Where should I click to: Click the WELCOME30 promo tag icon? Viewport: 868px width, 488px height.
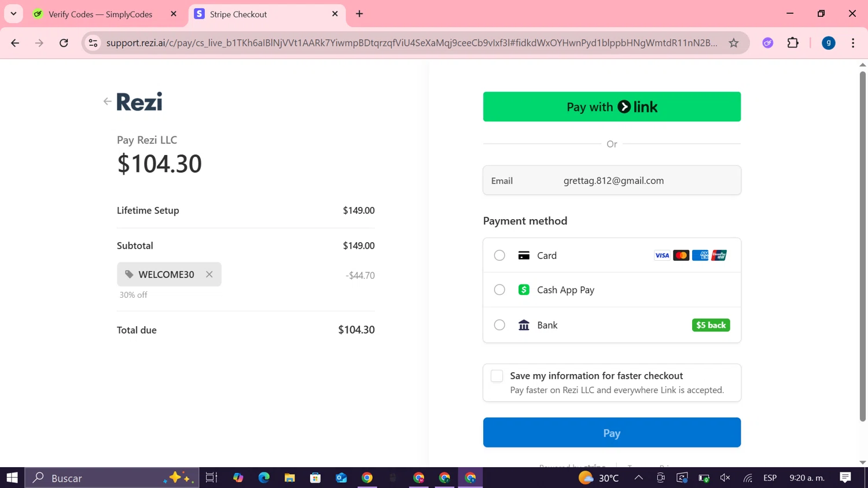pyautogui.click(x=129, y=275)
